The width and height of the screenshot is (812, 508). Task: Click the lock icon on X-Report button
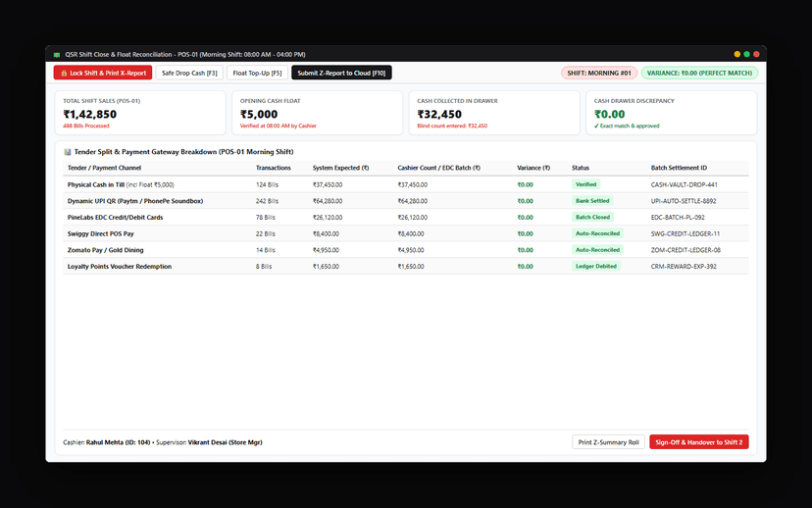pos(64,73)
